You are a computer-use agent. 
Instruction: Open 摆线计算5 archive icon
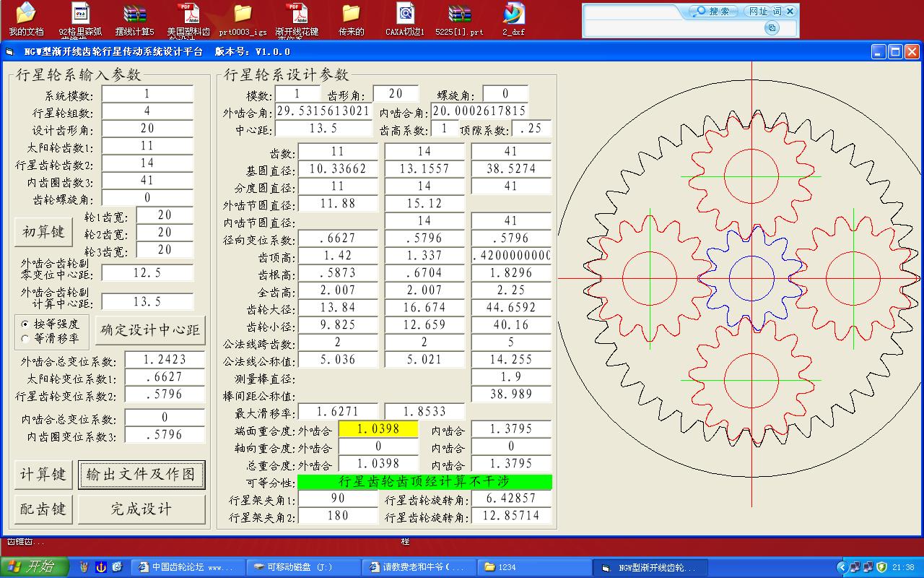pyautogui.click(x=134, y=19)
